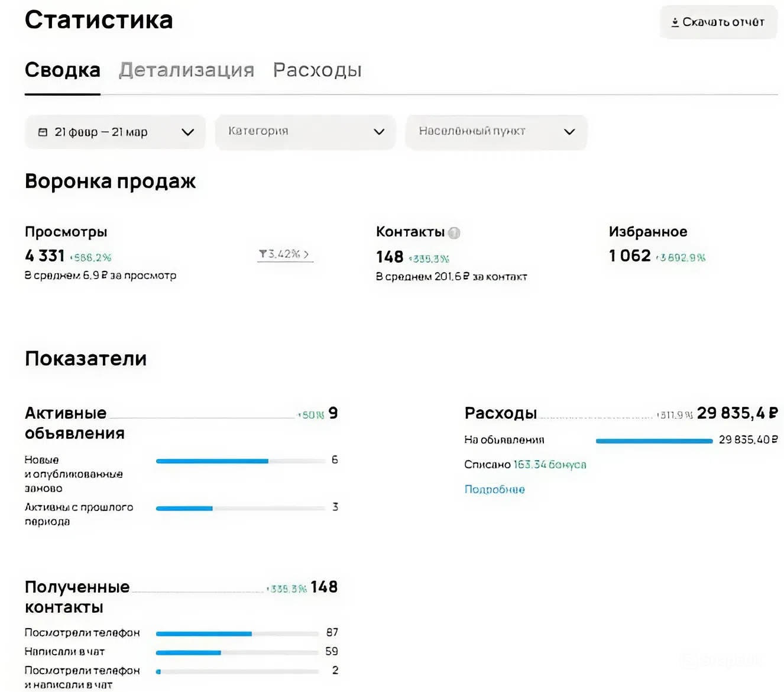The height and width of the screenshot is (692, 784).
Task: Go to the Расходы tab
Action: click(x=318, y=70)
